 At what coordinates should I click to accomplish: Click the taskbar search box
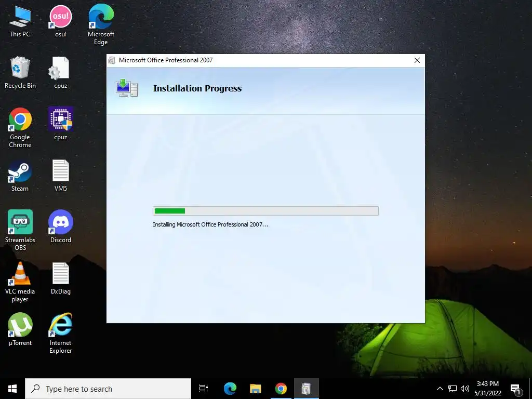pyautogui.click(x=108, y=389)
